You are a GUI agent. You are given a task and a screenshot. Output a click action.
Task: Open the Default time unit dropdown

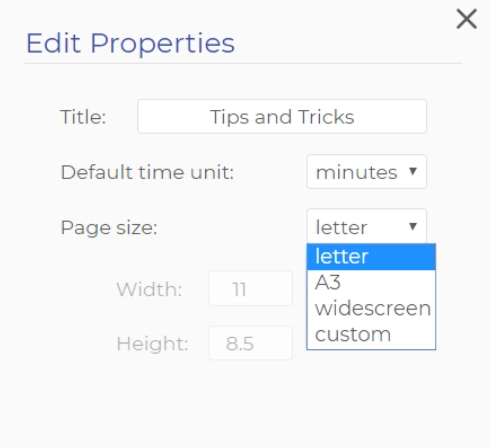[366, 172]
